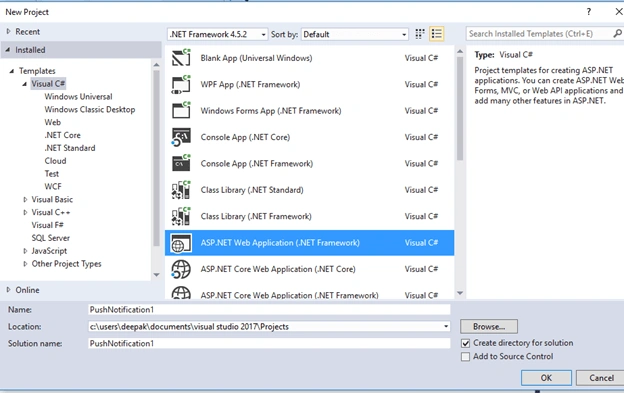Click the Search Installed Templates box

point(539,34)
